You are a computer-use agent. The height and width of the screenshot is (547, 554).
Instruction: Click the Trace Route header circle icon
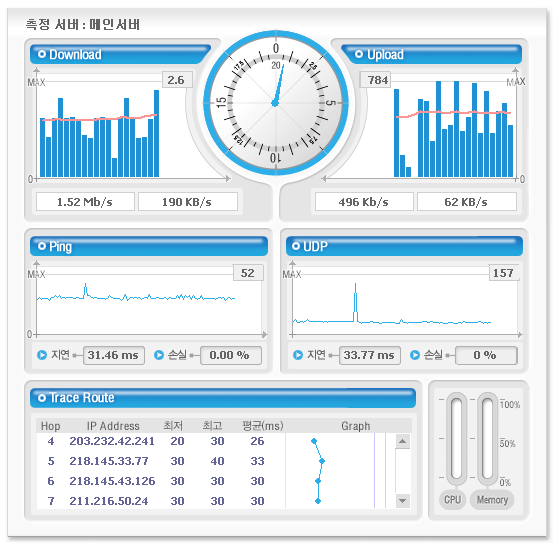click(x=42, y=398)
